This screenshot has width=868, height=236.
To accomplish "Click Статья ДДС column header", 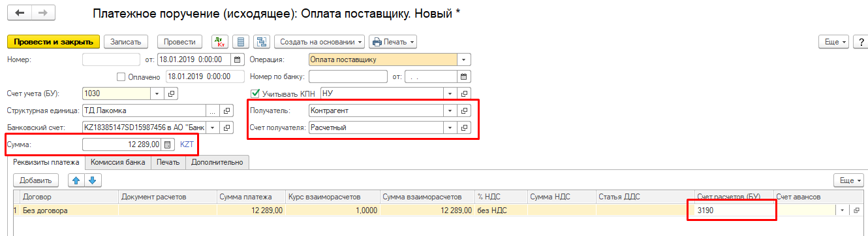I will (643, 197).
